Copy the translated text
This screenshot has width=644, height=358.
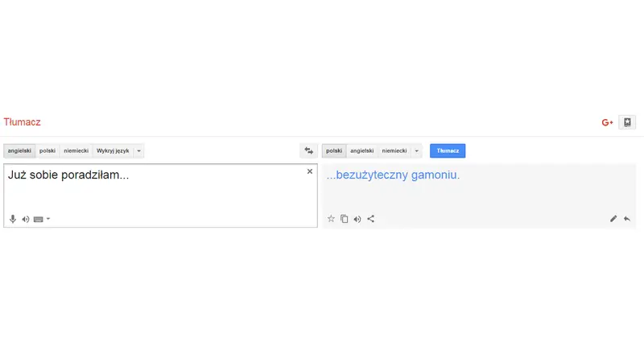(345, 219)
